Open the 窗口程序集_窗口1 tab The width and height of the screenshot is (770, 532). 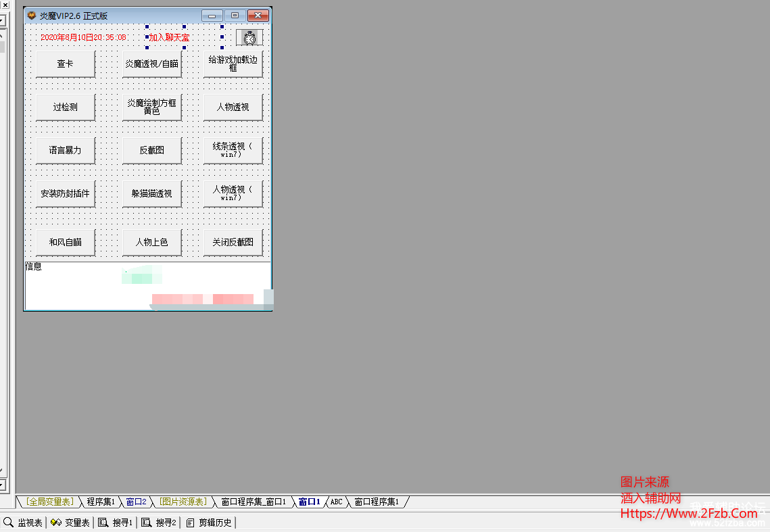point(255,502)
